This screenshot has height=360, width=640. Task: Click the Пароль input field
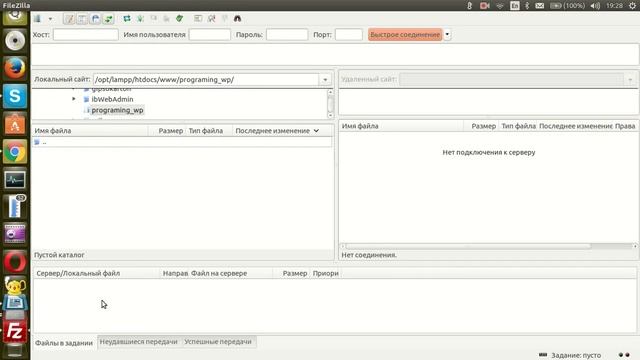[x=287, y=35]
